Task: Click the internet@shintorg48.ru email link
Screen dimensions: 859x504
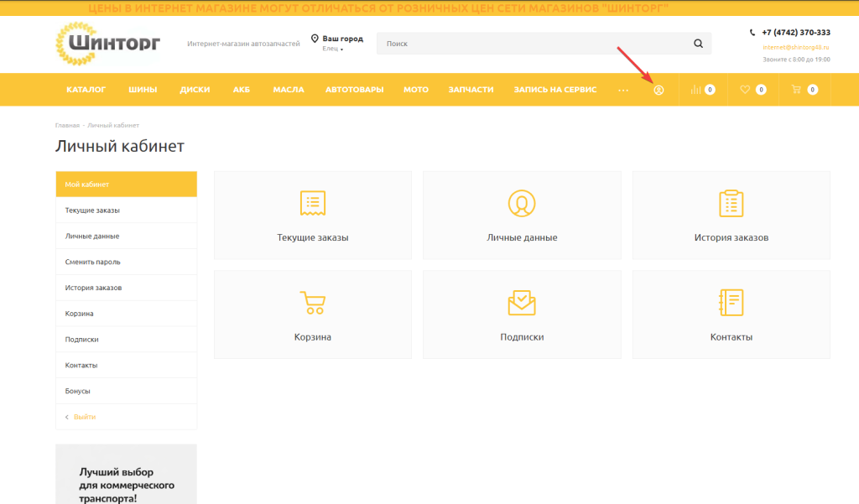Action: pyautogui.click(x=796, y=47)
